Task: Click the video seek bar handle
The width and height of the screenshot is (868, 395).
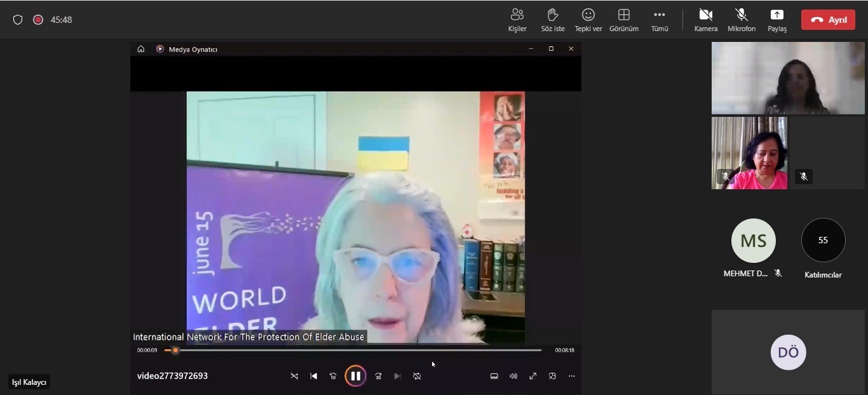Action: coord(175,350)
